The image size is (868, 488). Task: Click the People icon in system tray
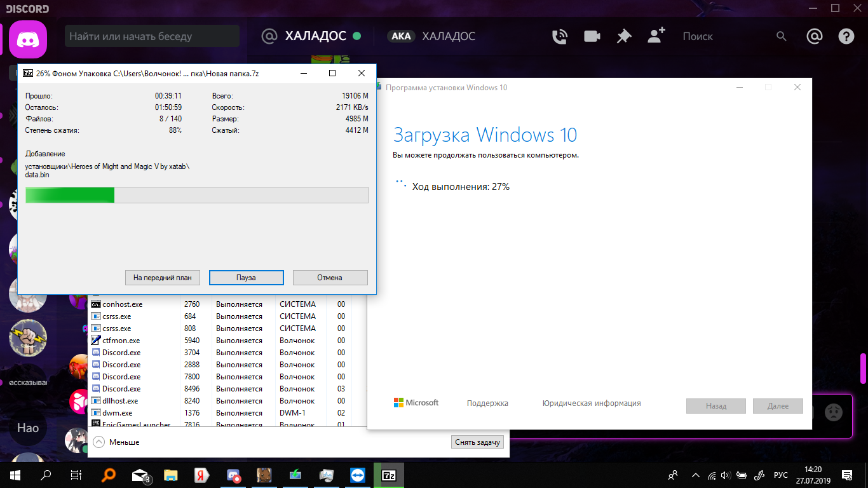tap(673, 475)
